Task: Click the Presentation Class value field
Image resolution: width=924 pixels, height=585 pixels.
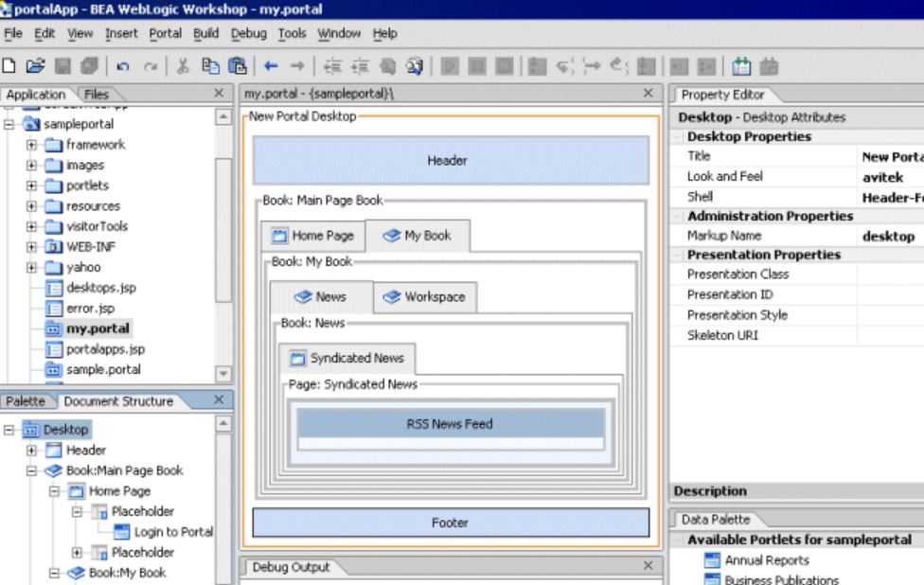Action: [x=891, y=275]
